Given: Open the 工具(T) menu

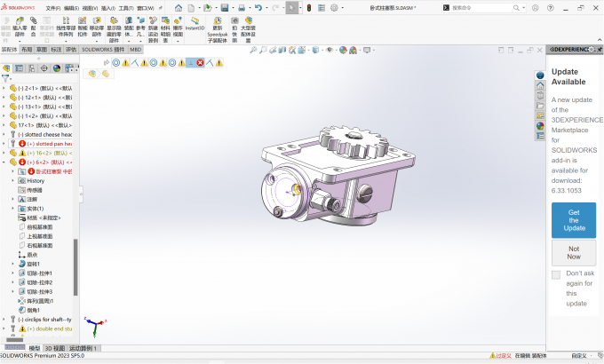Looking at the screenshot, I should (x=126, y=8).
